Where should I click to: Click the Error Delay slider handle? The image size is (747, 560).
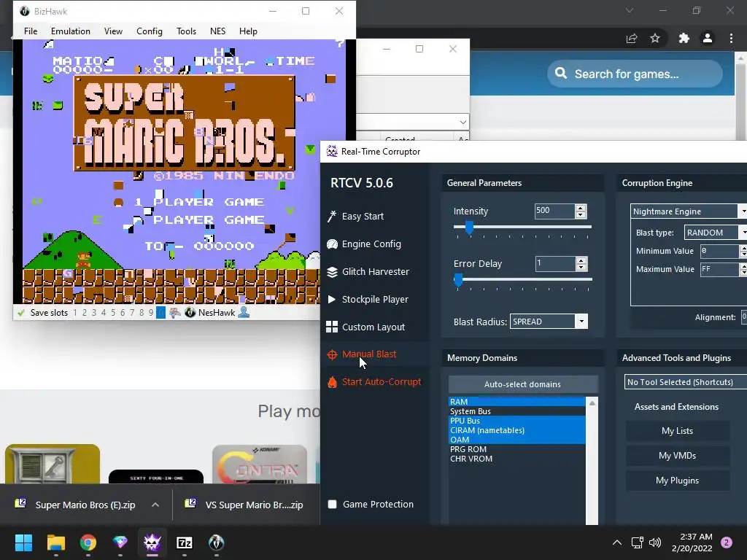458,280
